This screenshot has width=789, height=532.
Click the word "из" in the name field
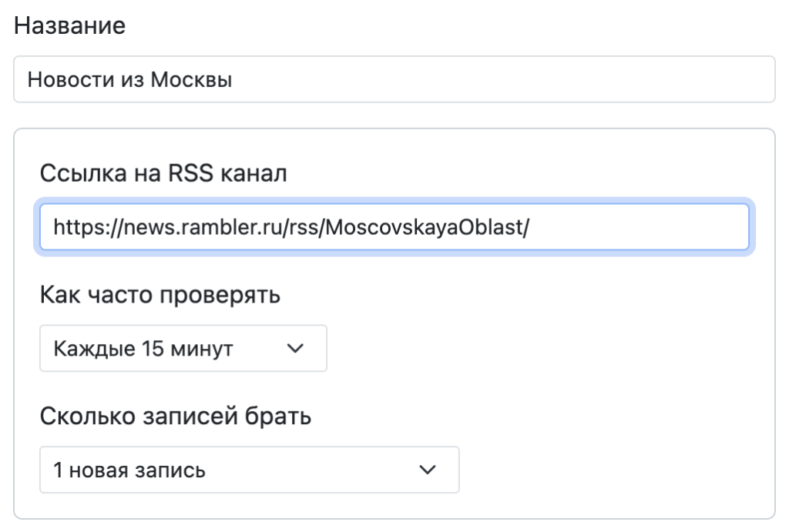[x=126, y=79]
